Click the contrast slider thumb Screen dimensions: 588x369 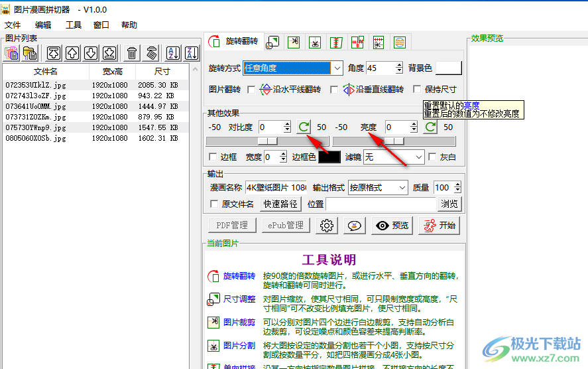(267, 141)
